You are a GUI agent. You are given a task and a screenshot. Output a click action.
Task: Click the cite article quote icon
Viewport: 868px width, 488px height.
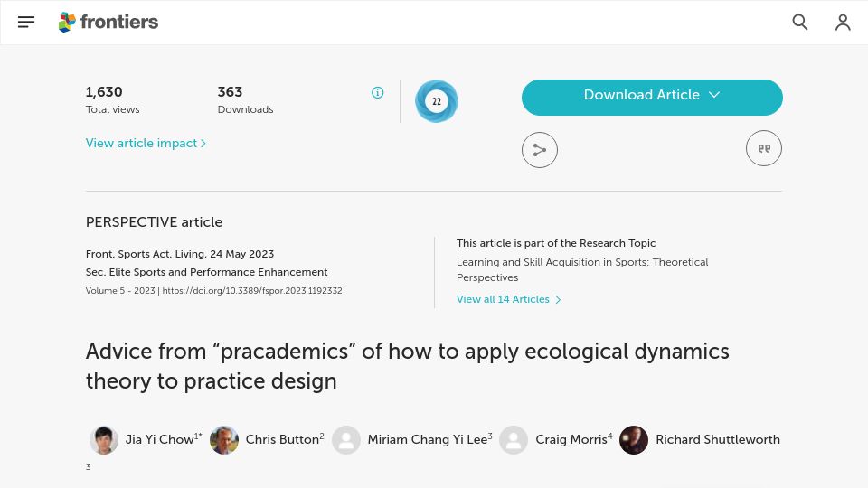click(764, 148)
